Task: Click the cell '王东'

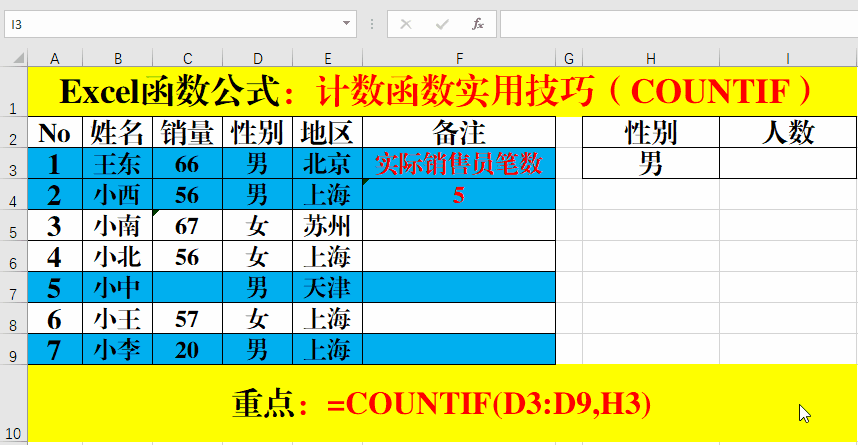Action: pos(118,163)
